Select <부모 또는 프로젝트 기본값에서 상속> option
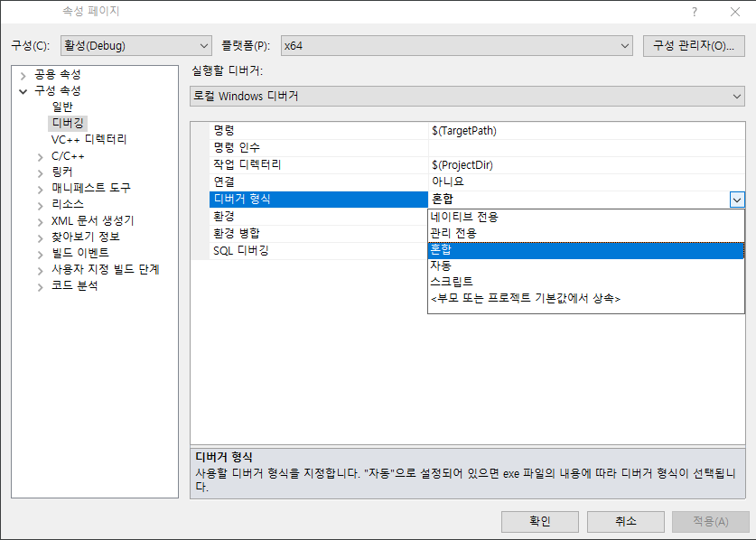This screenshot has width=756, height=540. (x=586, y=299)
